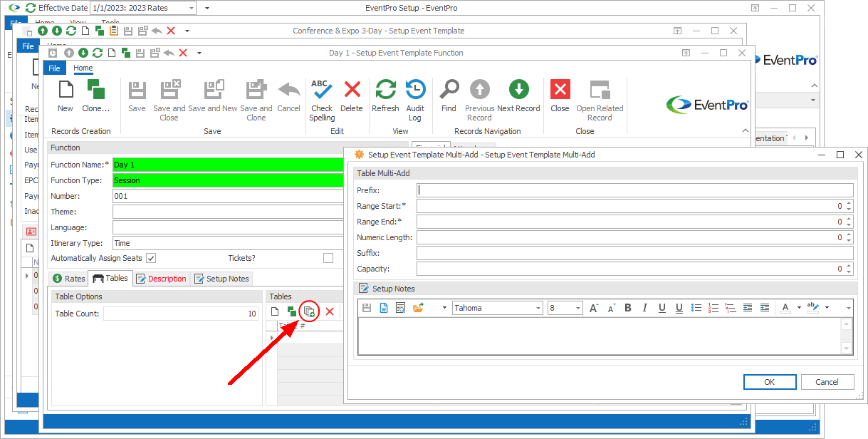Click the Theme input field
The width and height of the screenshot is (868, 439).
tap(228, 212)
